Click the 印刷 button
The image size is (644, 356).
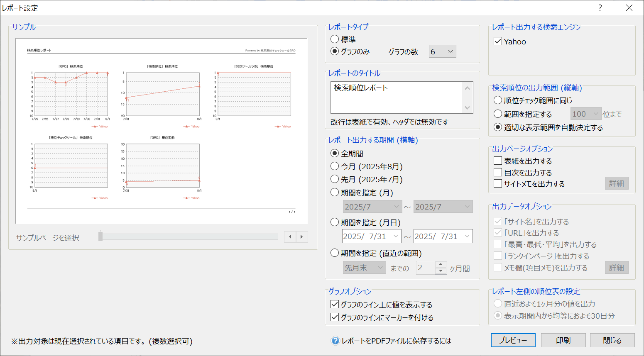(563, 340)
